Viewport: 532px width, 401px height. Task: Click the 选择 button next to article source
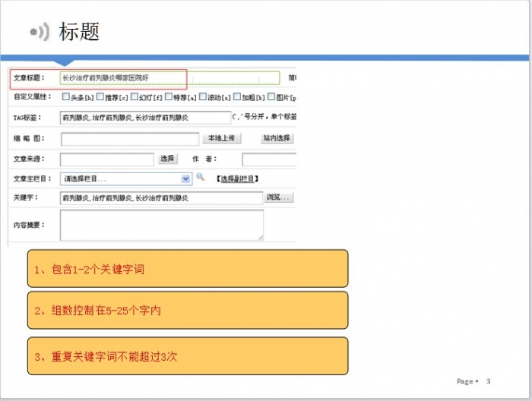(x=167, y=159)
